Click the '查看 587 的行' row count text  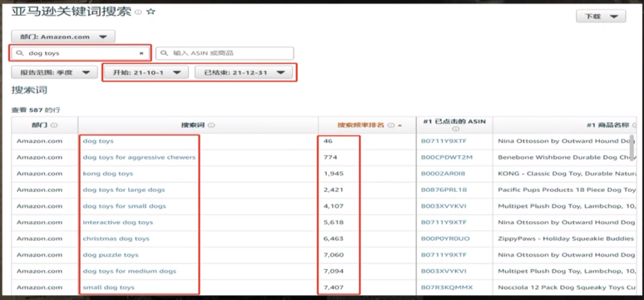[36, 110]
